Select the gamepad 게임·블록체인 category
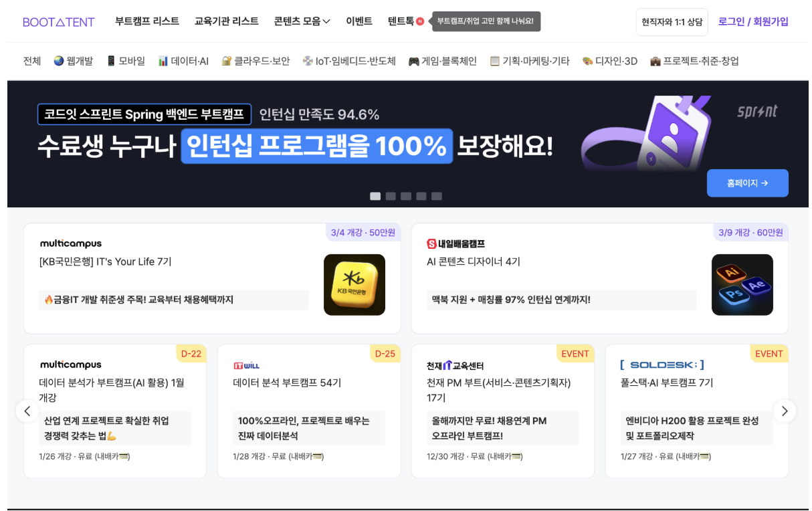 pyautogui.click(x=443, y=61)
